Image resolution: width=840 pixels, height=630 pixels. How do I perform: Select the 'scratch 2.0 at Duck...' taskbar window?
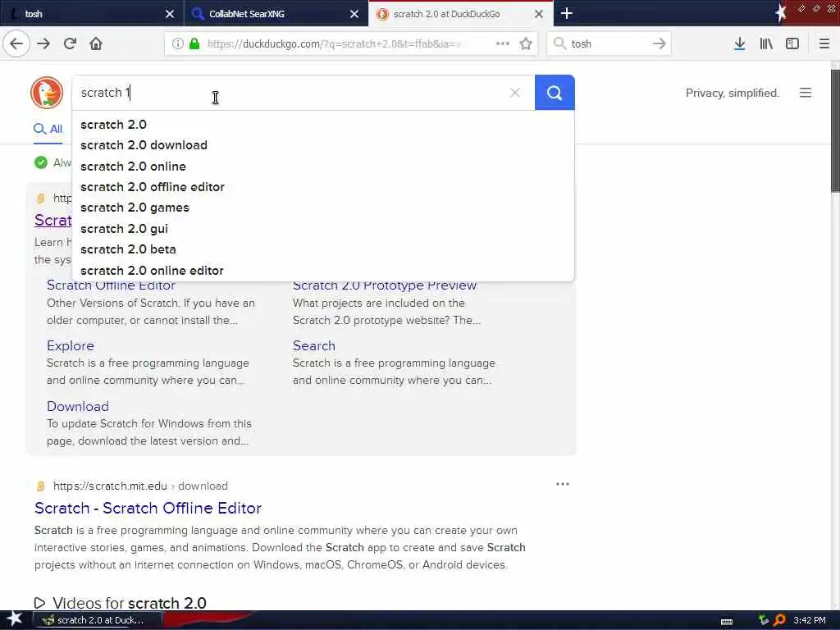(x=98, y=620)
